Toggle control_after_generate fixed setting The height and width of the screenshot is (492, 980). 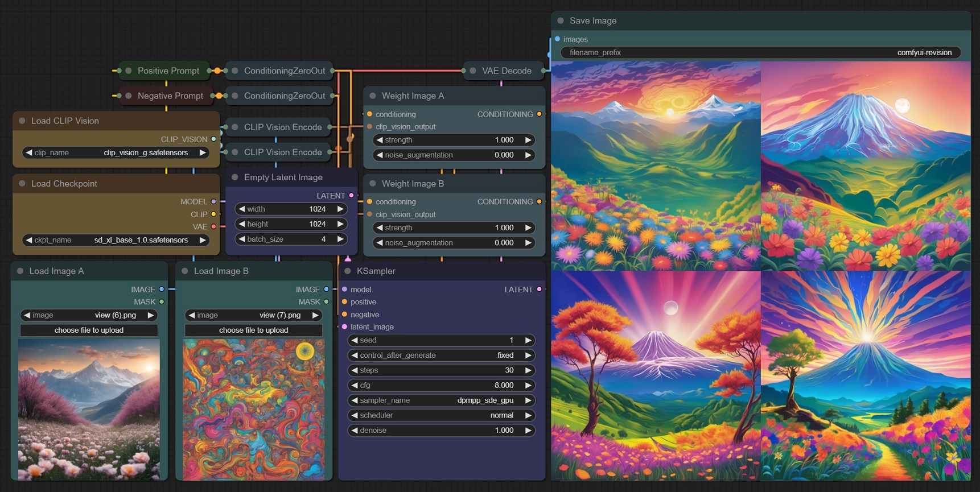point(441,355)
